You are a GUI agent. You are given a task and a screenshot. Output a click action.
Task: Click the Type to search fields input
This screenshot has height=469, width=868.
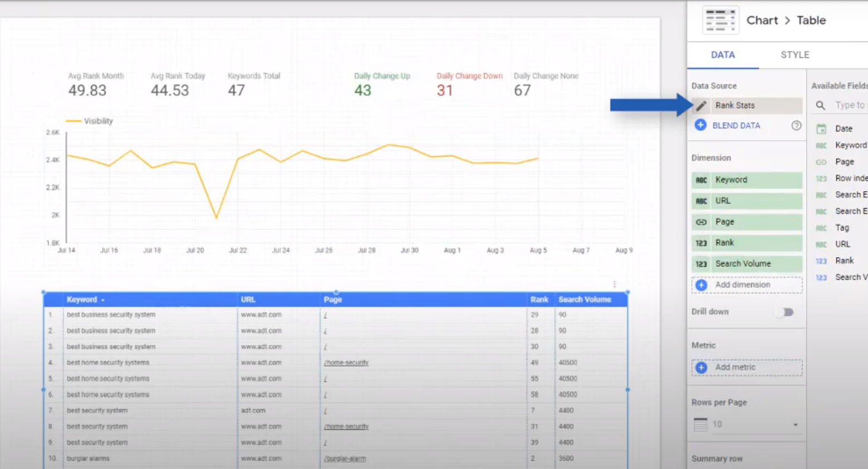tap(850, 106)
